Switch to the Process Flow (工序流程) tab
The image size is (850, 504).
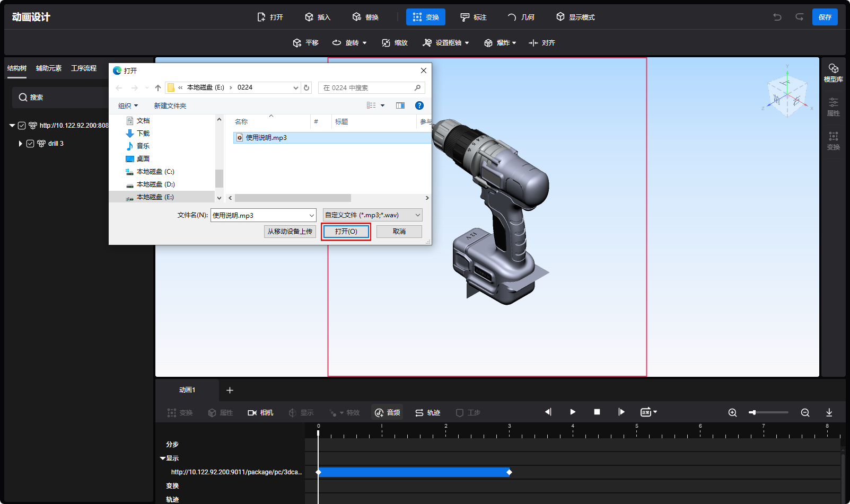[84, 68]
